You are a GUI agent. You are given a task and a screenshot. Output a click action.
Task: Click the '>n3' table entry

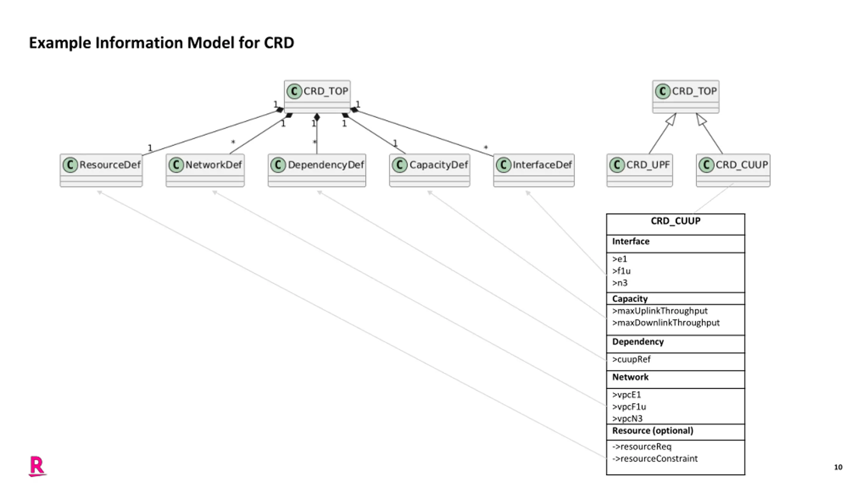620,283
